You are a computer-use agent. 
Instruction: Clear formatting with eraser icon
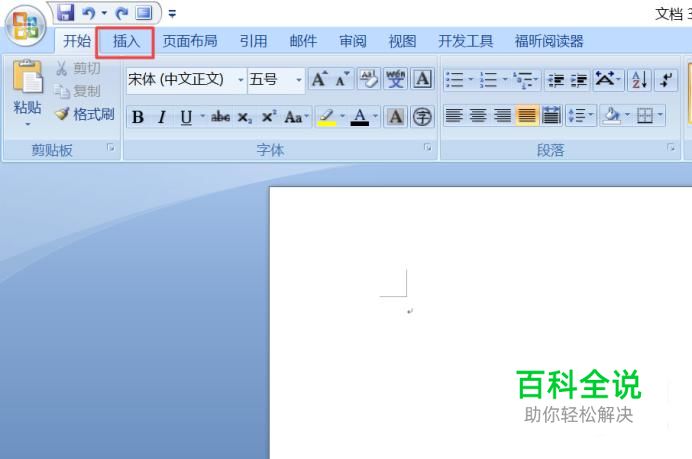[x=369, y=79]
